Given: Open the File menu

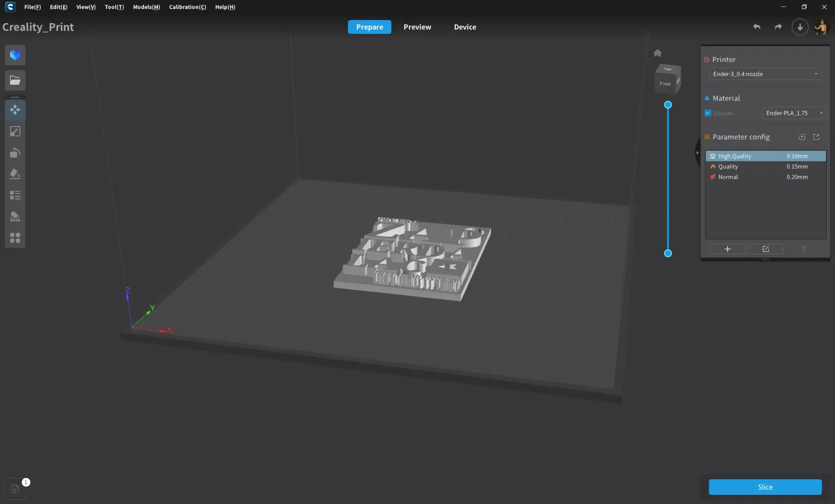Looking at the screenshot, I should [x=33, y=7].
